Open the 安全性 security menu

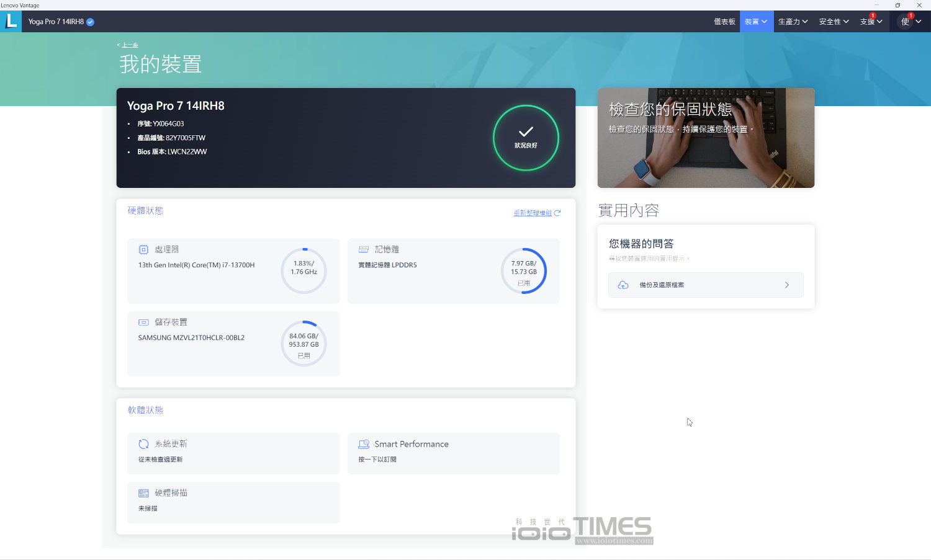834,22
